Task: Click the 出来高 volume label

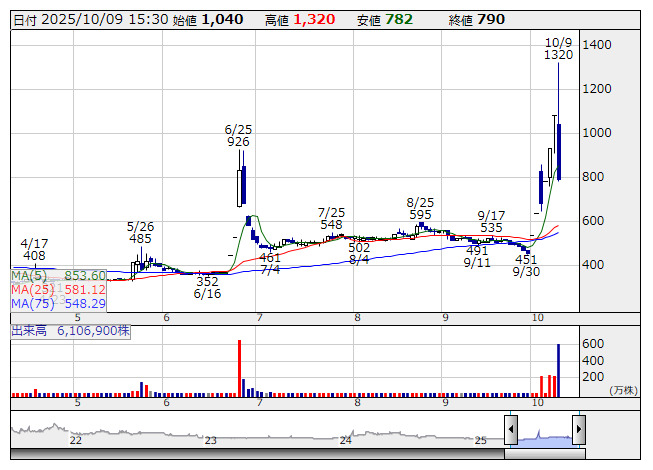Action: (30, 329)
